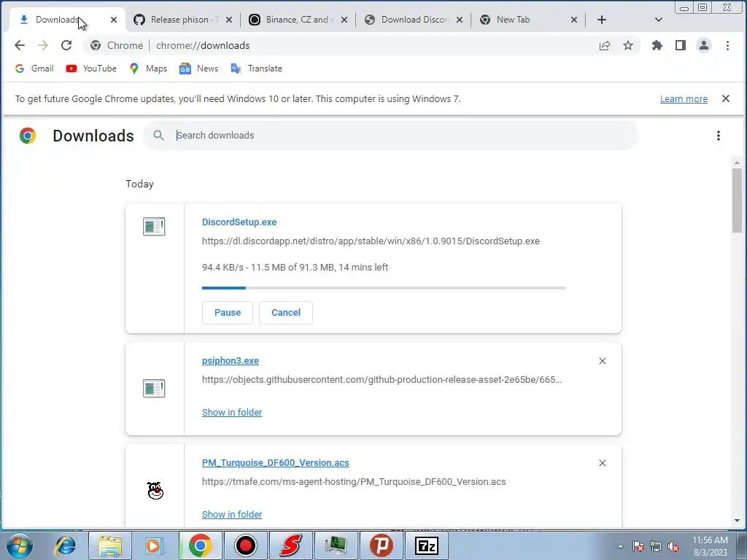Open PM_Turquoise_DF600_Version.acs file link
Screen dimensions: 747x560
275,462
